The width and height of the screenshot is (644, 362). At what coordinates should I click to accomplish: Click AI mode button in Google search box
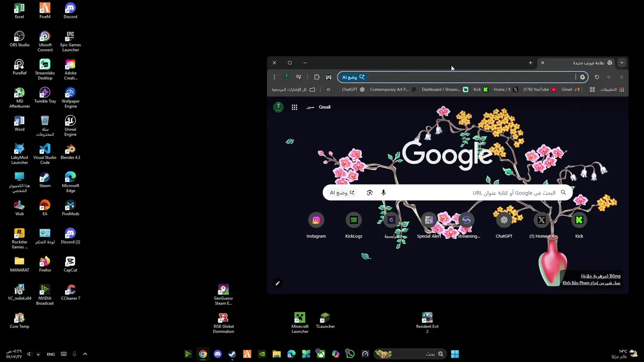(x=342, y=193)
